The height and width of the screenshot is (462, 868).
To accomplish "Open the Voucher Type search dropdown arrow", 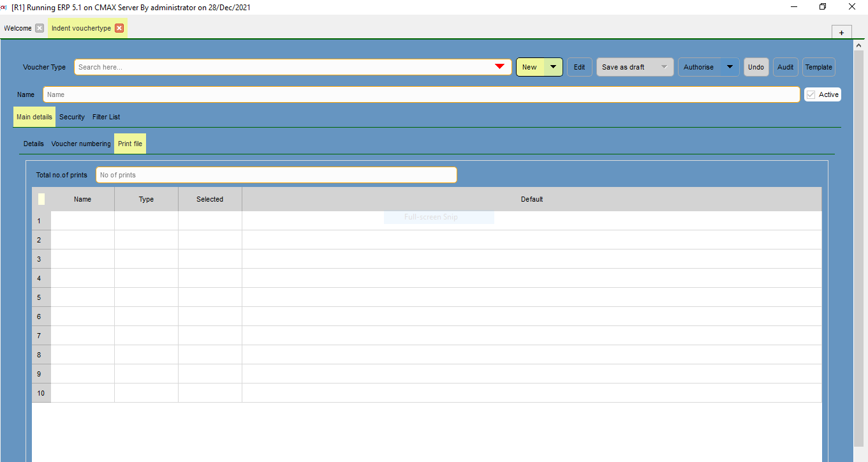I will coord(500,67).
